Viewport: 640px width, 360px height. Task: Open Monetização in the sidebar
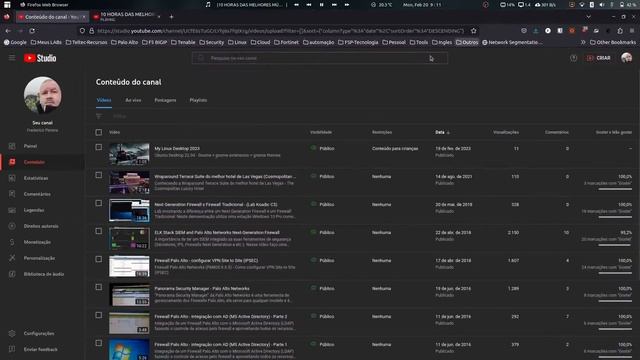coord(37,242)
